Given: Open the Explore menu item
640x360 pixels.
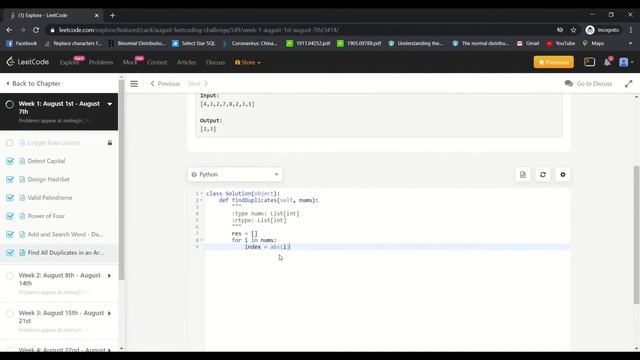Looking at the screenshot, I should click(x=69, y=62).
